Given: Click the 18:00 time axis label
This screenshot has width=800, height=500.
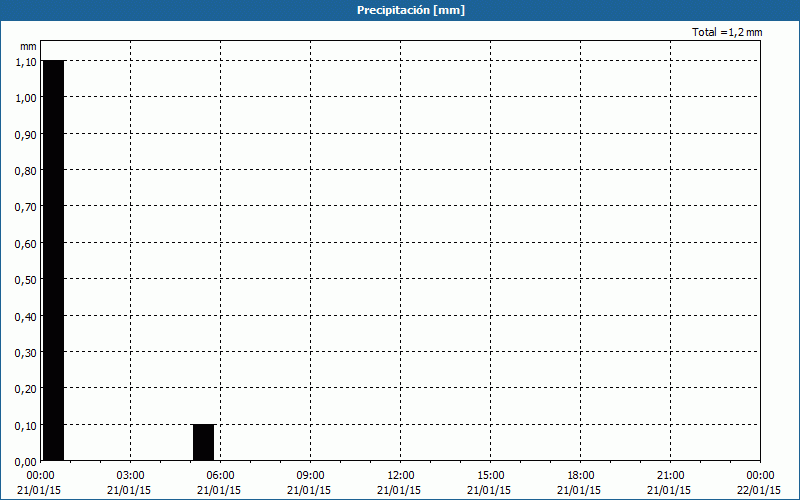Looking at the screenshot, I should coord(581,476).
